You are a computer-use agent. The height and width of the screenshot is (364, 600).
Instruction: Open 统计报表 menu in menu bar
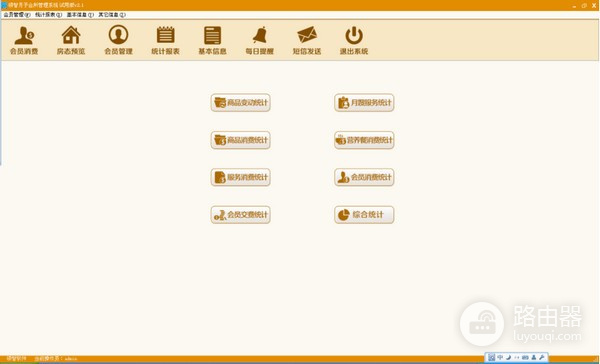48,15
